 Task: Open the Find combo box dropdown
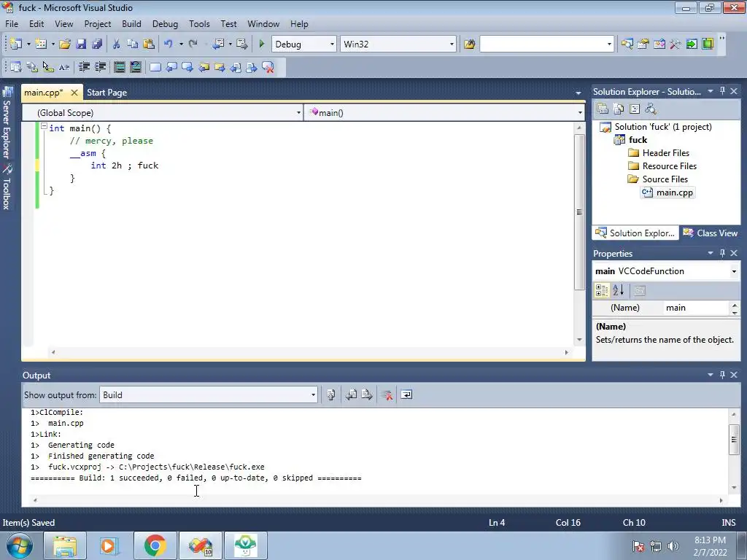pyautogui.click(x=609, y=44)
